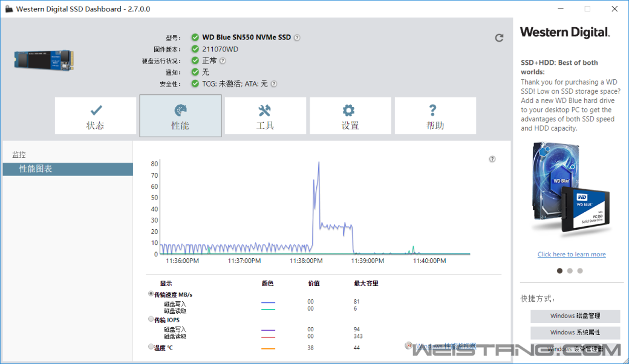The image size is (629, 364).
Task: Click the Windows 系统属性 shortcut button
Action: click(575, 333)
